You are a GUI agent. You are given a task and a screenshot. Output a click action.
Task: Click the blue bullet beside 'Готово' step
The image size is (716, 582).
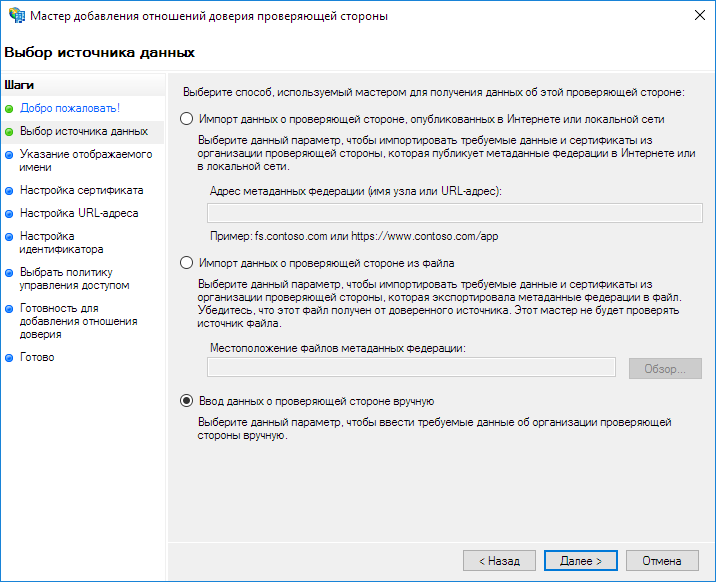click(x=9, y=358)
